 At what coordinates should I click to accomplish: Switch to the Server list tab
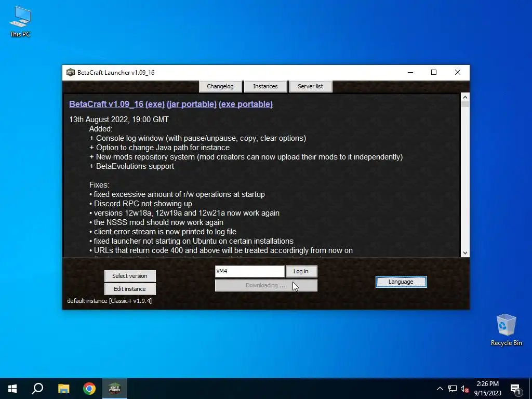[311, 86]
